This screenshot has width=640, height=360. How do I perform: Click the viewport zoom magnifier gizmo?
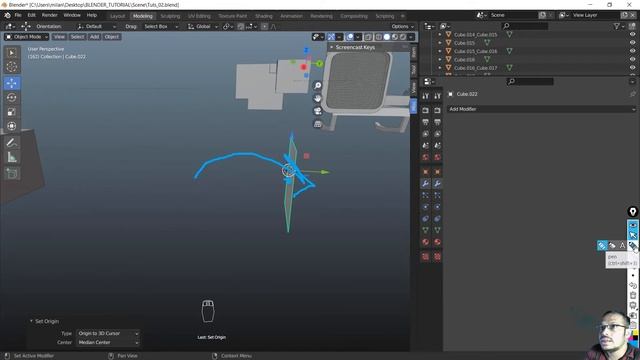click(318, 85)
